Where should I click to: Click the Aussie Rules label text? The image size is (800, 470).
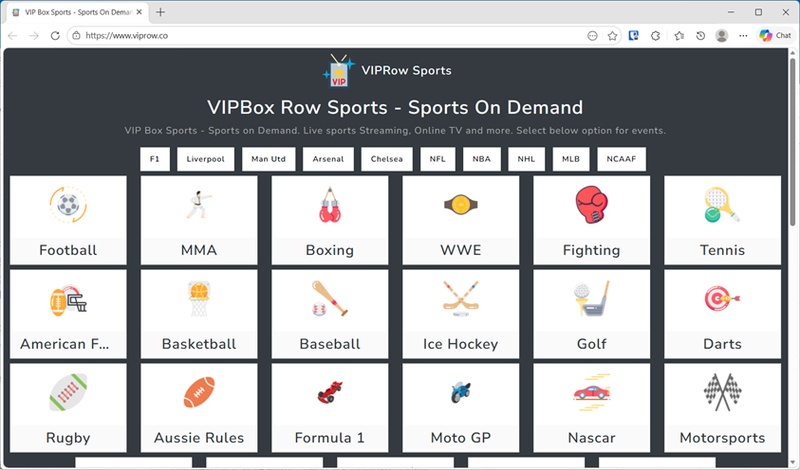pyautogui.click(x=199, y=438)
